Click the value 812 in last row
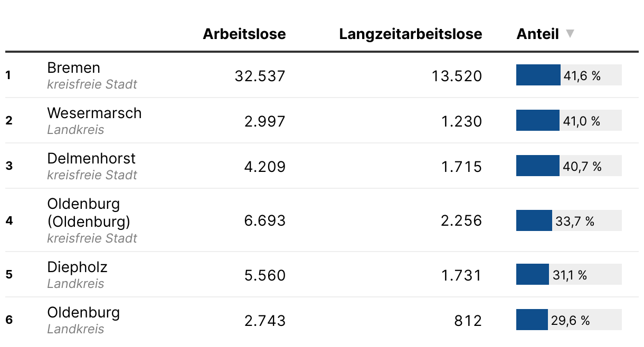644x347 pixels. (x=468, y=321)
